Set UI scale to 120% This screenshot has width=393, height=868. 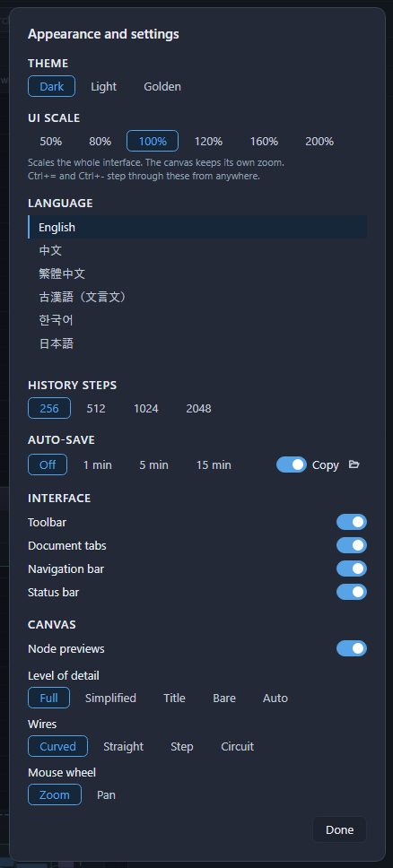click(208, 141)
